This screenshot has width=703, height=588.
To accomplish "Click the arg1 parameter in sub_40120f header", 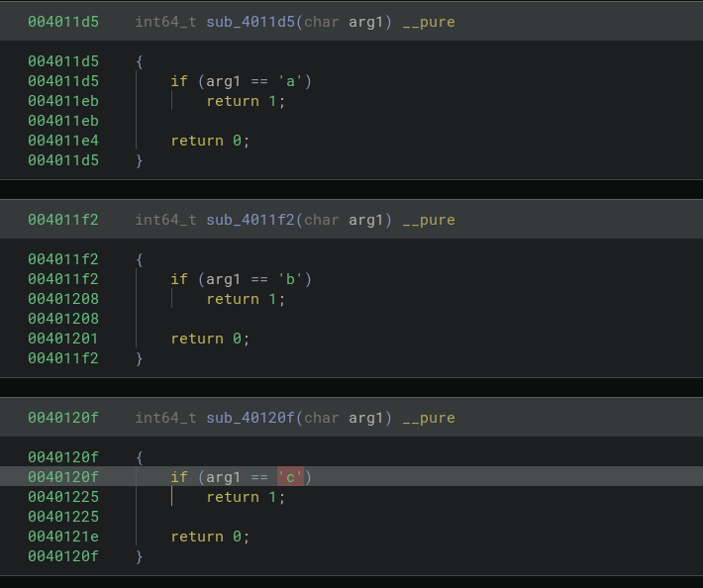I will pos(366,418).
